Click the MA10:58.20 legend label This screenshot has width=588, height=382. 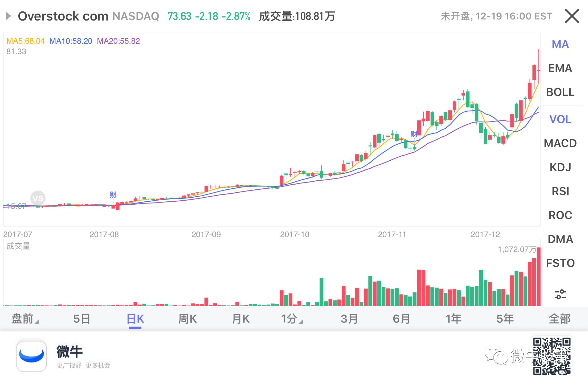pos(71,41)
